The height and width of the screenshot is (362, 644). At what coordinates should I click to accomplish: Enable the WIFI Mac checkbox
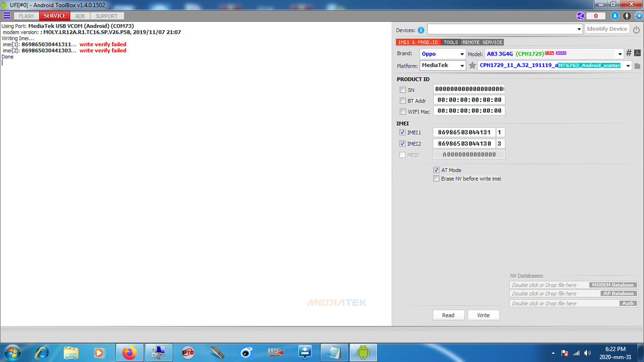coord(403,112)
